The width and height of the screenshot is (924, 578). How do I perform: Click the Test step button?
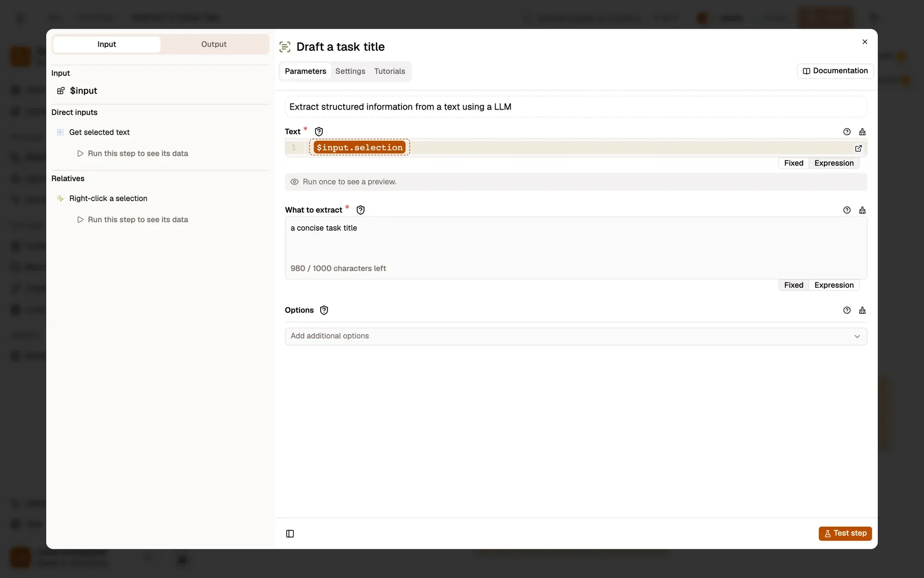pyautogui.click(x=845, y=533)
